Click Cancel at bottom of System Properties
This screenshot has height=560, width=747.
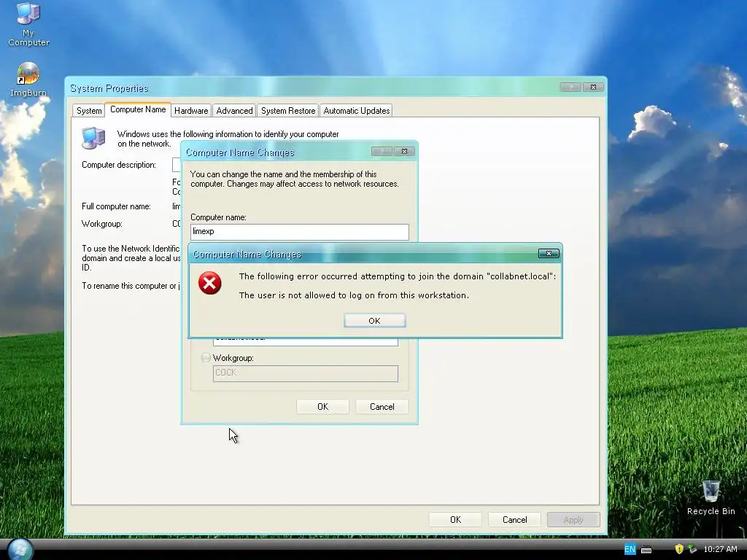click(514, 519)
